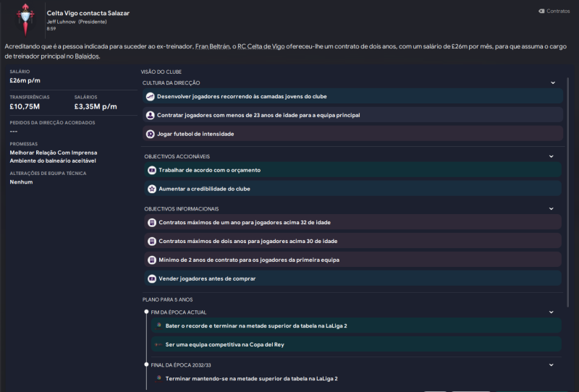The height and width of the screenshot is (392, 579).
Task: Select Mínimo de 2 anos de contrato row
Action: pos(352,260)
